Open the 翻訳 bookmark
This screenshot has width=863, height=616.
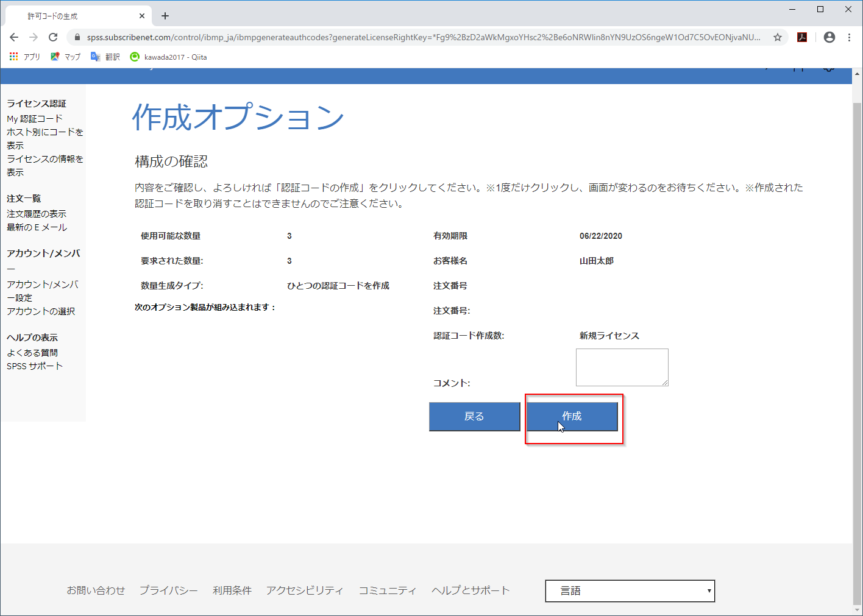coord(105,57)
